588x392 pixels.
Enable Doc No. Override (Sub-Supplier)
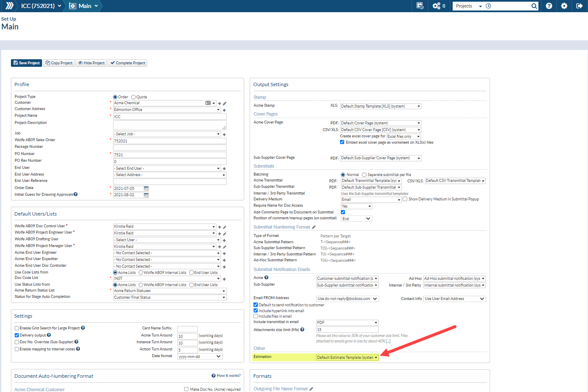pos(17,342)
